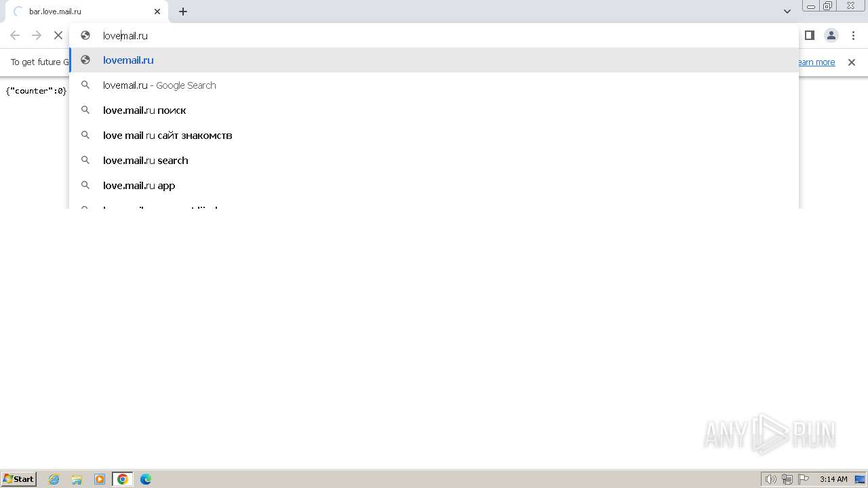
Task: Open the tab search dropdown arrow
Action: [787, 12]
